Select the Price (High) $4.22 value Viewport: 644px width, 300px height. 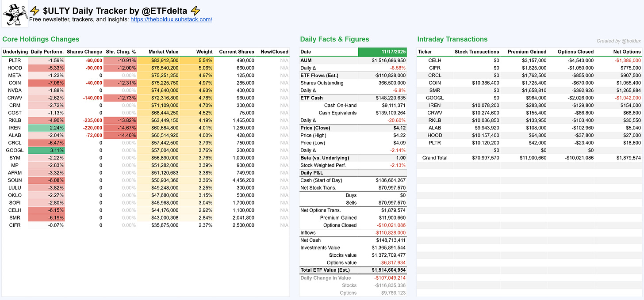click(x=399, y=135)
